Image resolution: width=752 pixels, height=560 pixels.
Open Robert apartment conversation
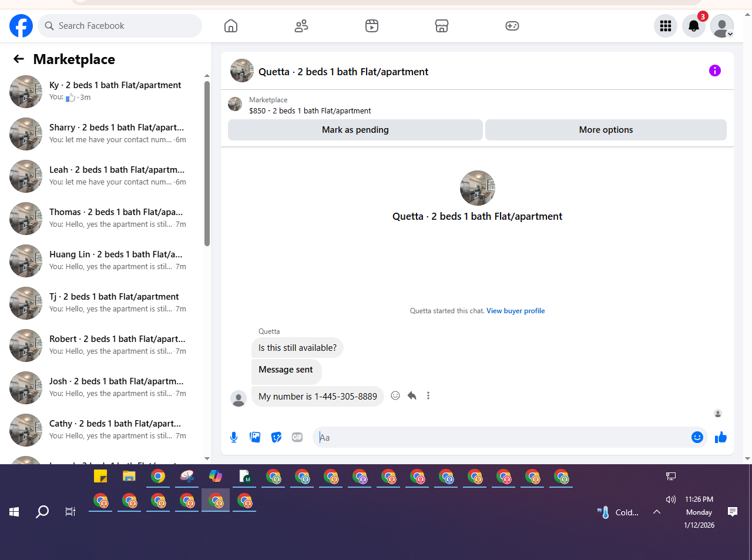point(103,346)
